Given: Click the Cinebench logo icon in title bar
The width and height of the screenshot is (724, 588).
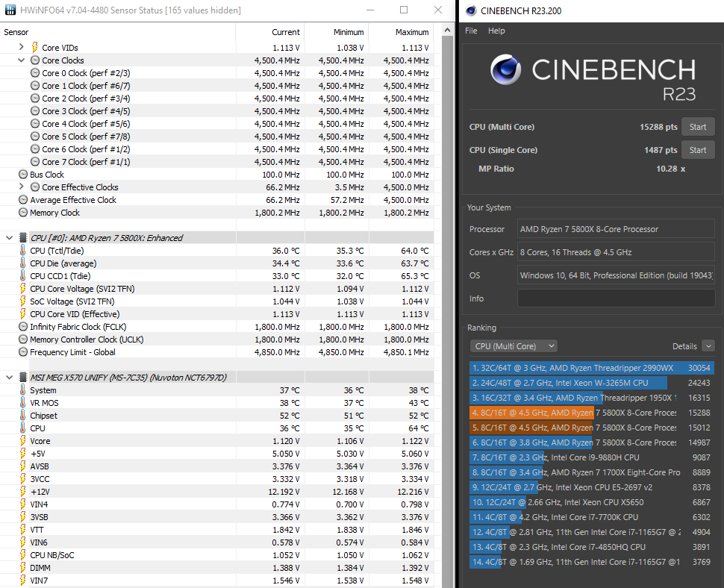Looking at the screenshot, I should click(470, 10).
